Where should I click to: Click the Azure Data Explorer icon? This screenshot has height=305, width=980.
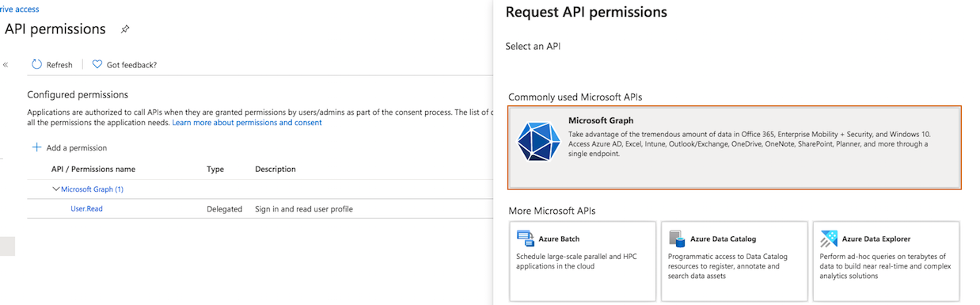829,238
